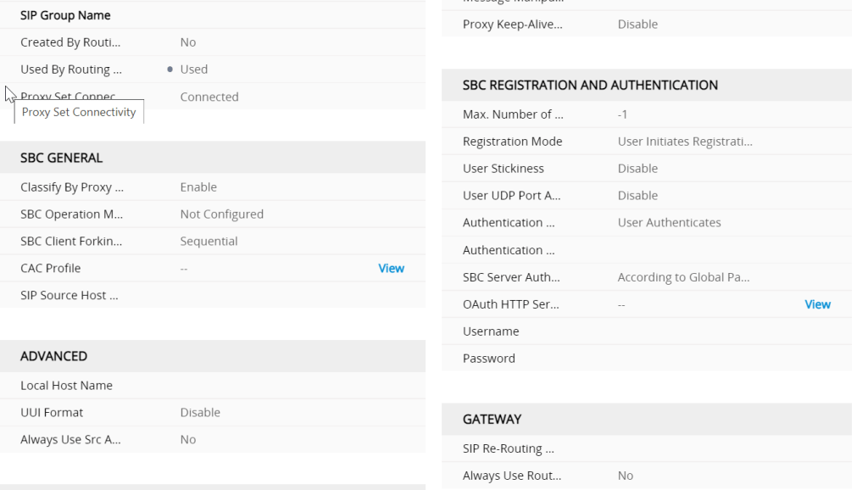This screenshot has width=868, height=490.
Task: Click the Classify By Proxy Enable value
Action: point(198,187)
